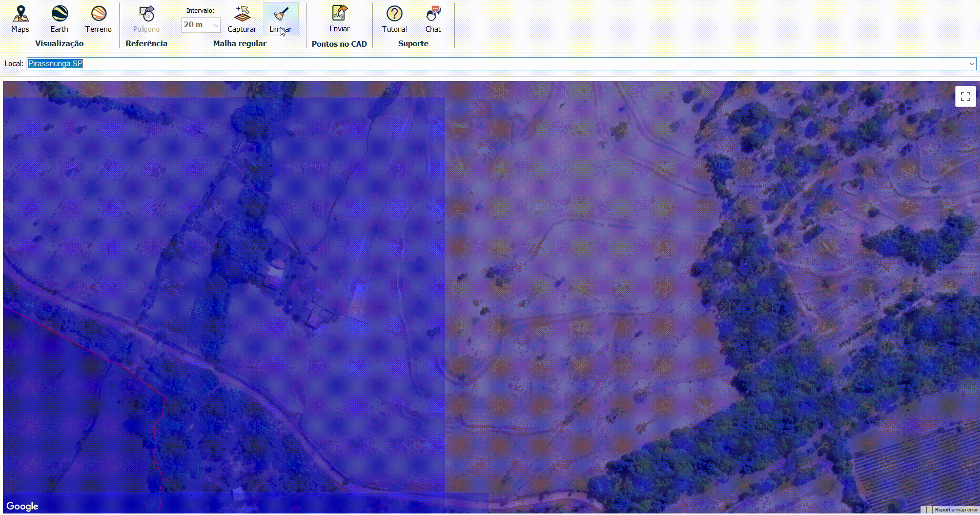Select the Maps view icon
Viewport: 980px width, 515px height.
coord(20,15)
